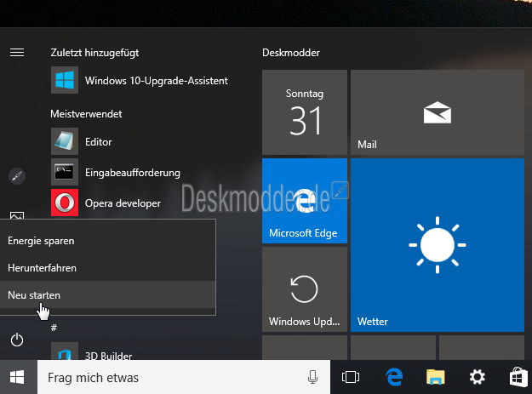Image resolution: width=532 pixels, height=394 pixels.
Task: Open the Store icon on taskbar
Action: (519, 377)
